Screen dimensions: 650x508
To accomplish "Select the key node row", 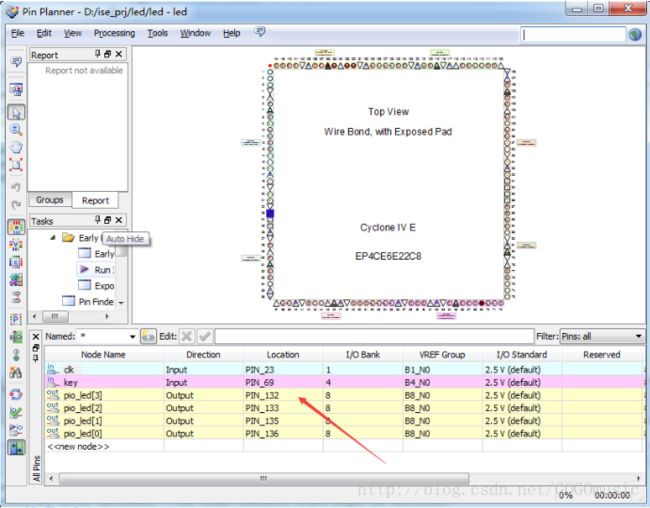I will pyautogui.click(x=344, y=382).
